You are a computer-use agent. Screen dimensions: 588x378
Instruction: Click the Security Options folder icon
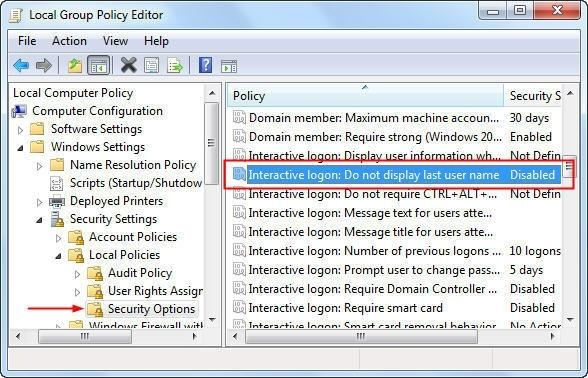coord(95,309)
